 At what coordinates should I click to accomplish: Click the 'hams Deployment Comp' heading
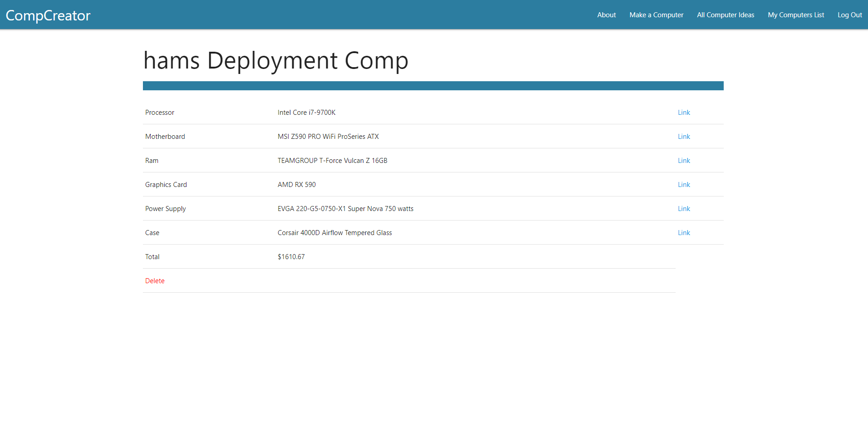(276, 60)
